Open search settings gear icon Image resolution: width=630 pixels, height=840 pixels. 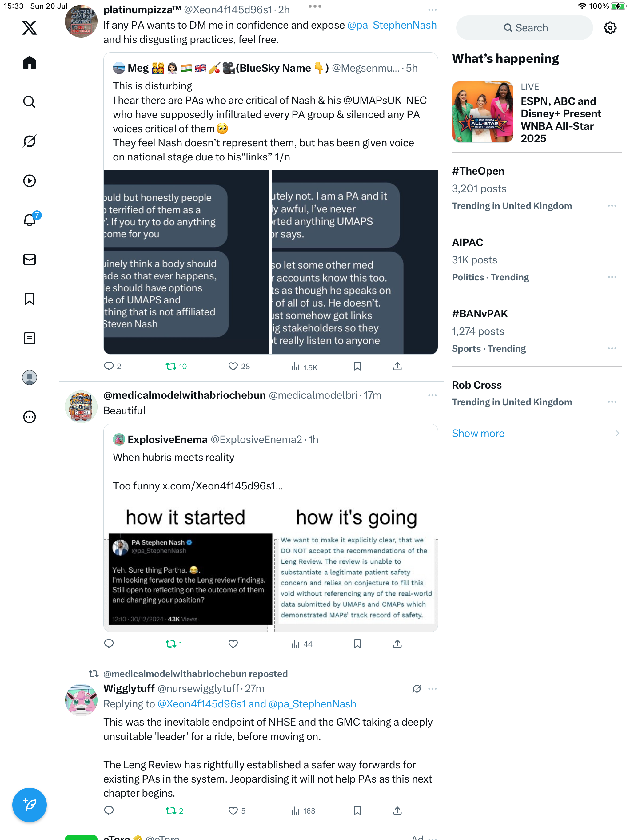pos(610,28)
